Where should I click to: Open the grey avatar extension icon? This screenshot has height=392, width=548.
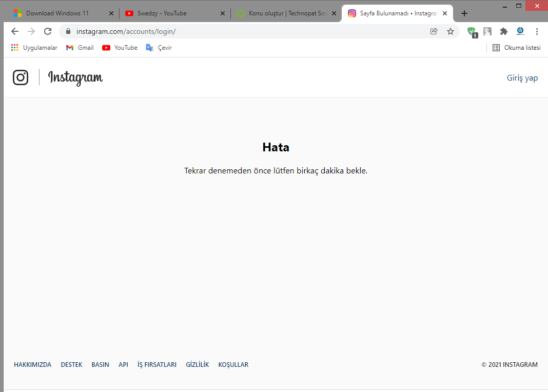click(487, 31)
